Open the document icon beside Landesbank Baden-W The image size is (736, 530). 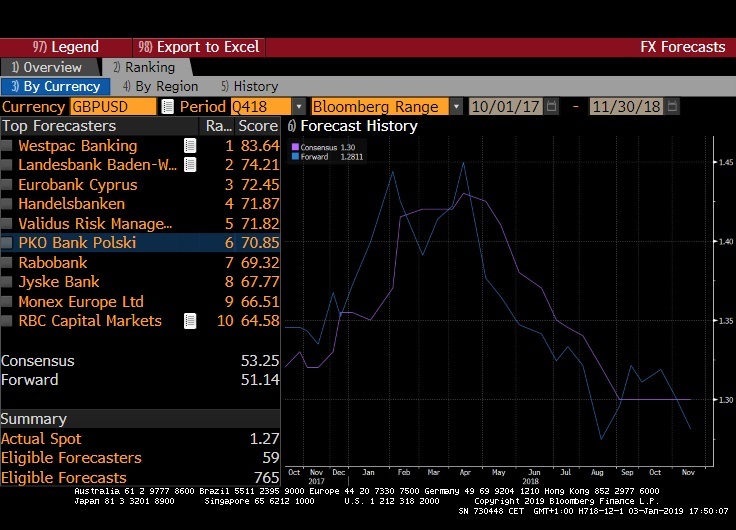[189, 165]
